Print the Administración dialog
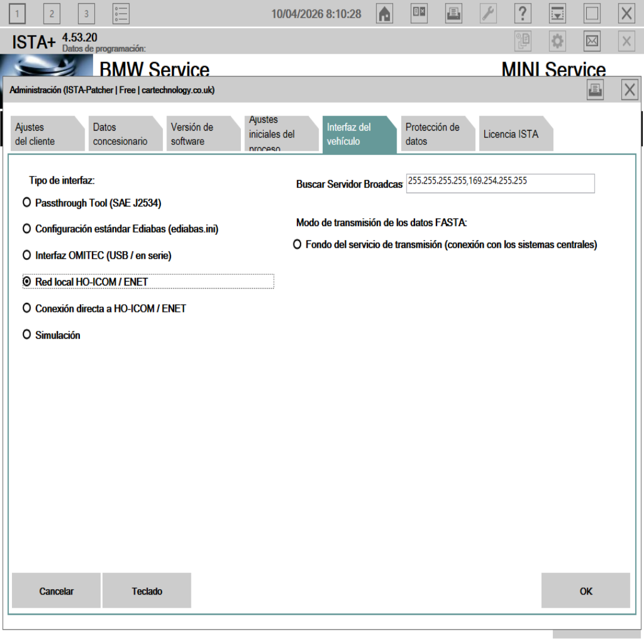Viewport: 644px width, 644px height. coord(595,89)
